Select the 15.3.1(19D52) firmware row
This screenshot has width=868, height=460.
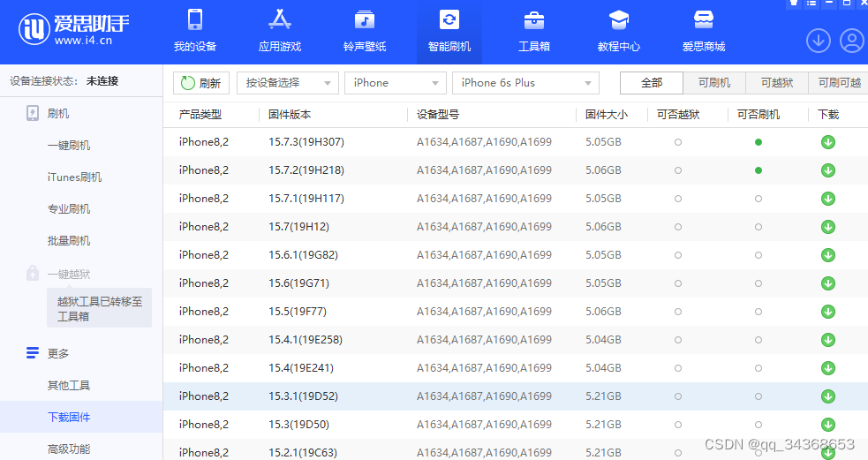click(516, 396)
